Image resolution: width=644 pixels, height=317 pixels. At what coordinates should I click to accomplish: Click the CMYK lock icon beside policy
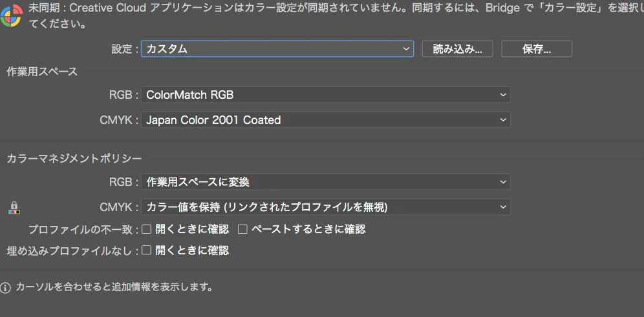pos(14,207)
